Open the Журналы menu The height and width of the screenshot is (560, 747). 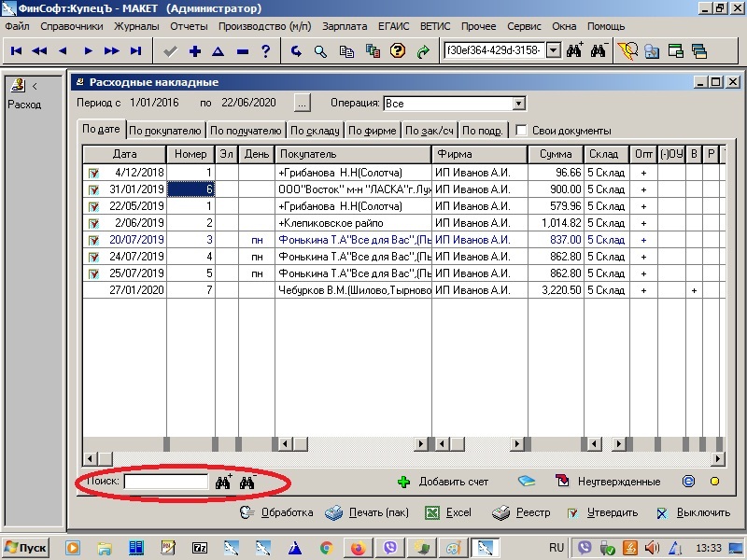pos(136,26)
